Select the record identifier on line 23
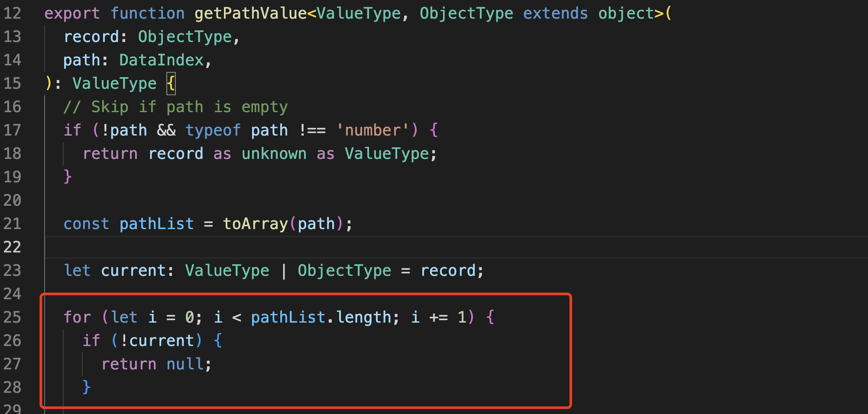The height and width of the screenshot is (414, 868). pos(450,270)
